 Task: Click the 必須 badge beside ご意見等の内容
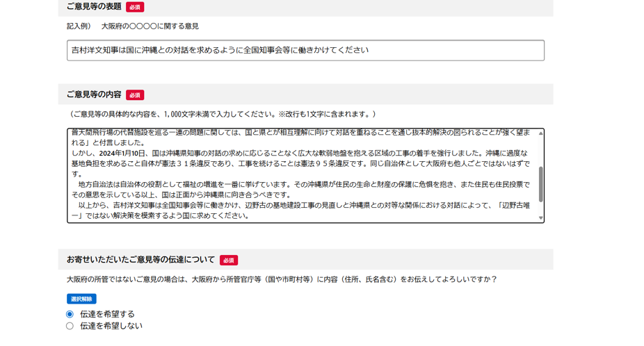click(x=135, y=95)
